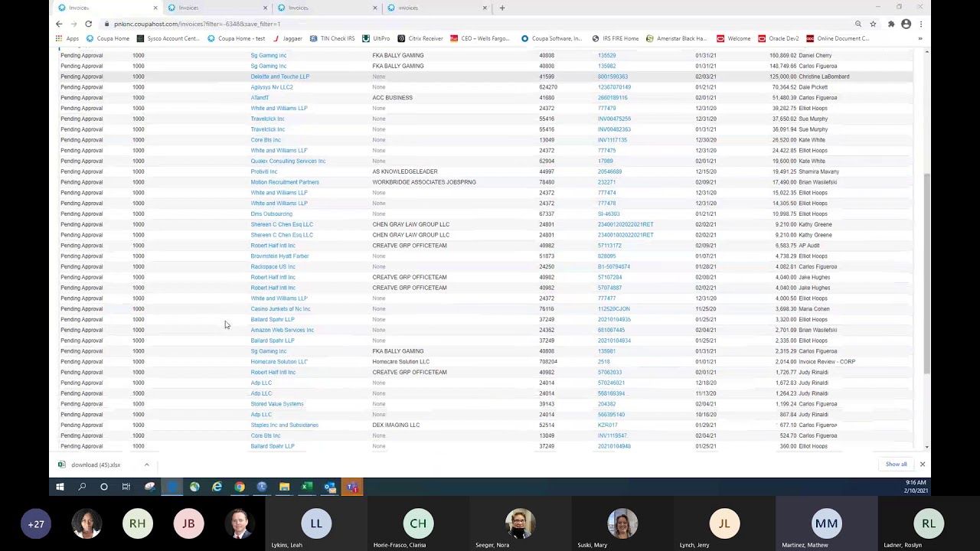Show all downloads

(x=896, y=465)
